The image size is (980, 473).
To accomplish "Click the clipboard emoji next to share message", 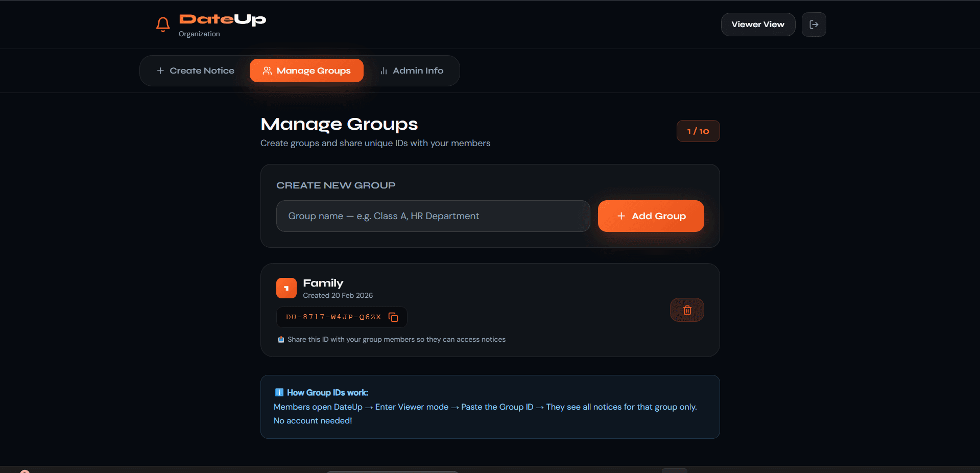I will point(280,339).
